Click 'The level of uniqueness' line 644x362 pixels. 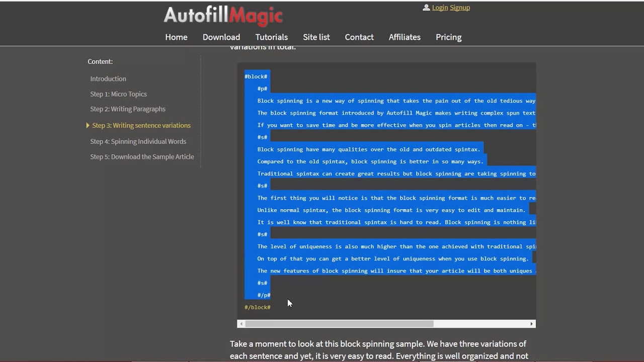pyautogui.click(x=396, y=246)
